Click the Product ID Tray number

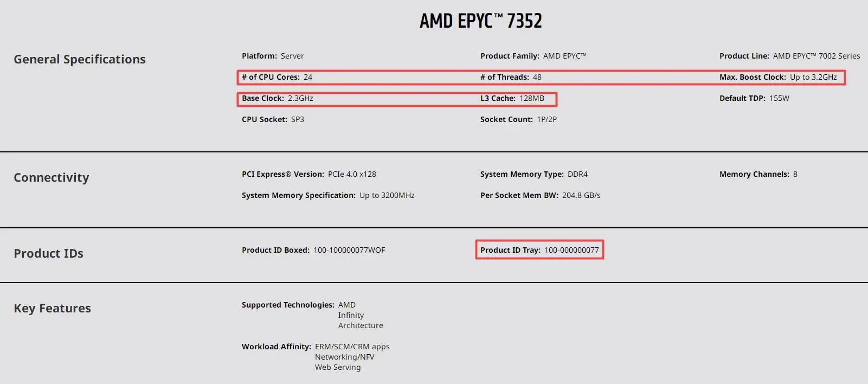pyautogui.click(x=571, y=250)
